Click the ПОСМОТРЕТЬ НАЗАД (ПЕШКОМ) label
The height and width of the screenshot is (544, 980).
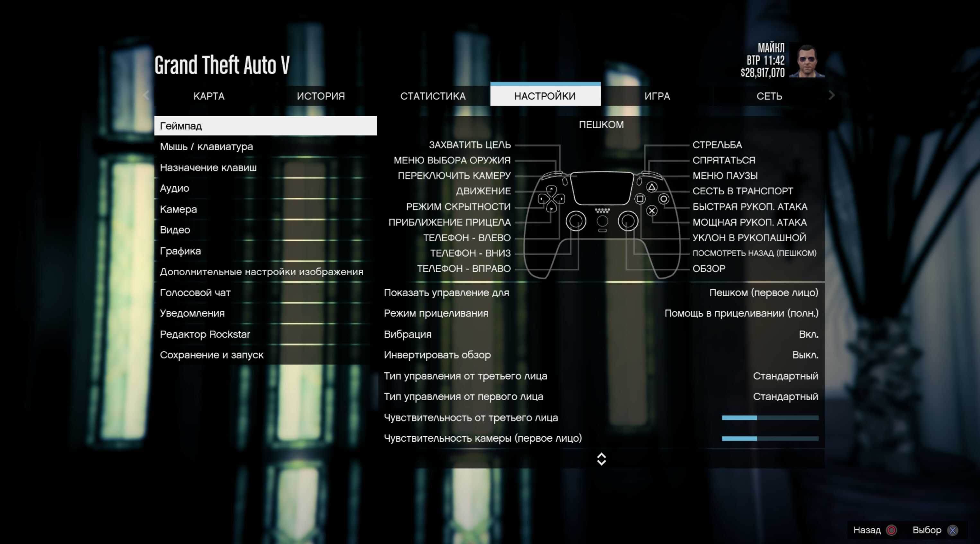(755, 253)
